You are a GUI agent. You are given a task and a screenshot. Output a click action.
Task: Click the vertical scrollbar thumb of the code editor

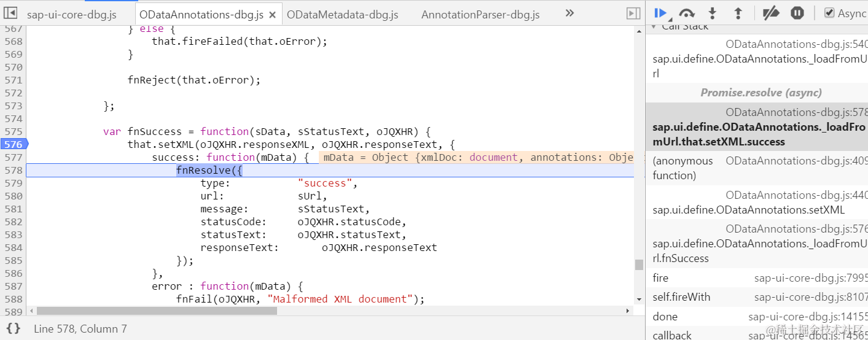pyautogui.click(x=639, y=265)
